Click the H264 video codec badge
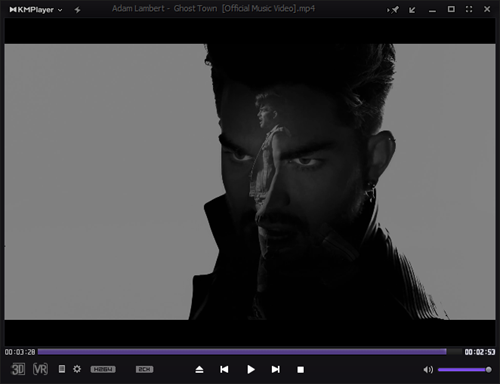The width and height of the screenshot is (500, 384). pyautogui.click(x=103, y=369)
